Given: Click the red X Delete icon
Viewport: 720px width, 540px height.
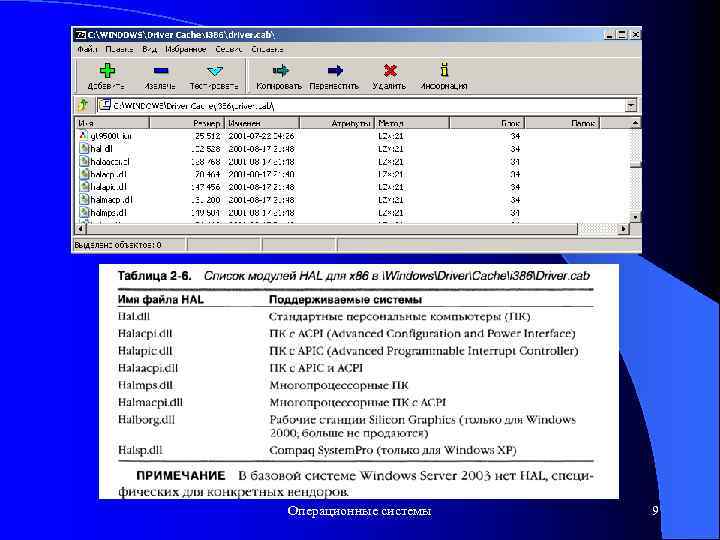Looking at the screenshot, I should (x=390, y=70).
